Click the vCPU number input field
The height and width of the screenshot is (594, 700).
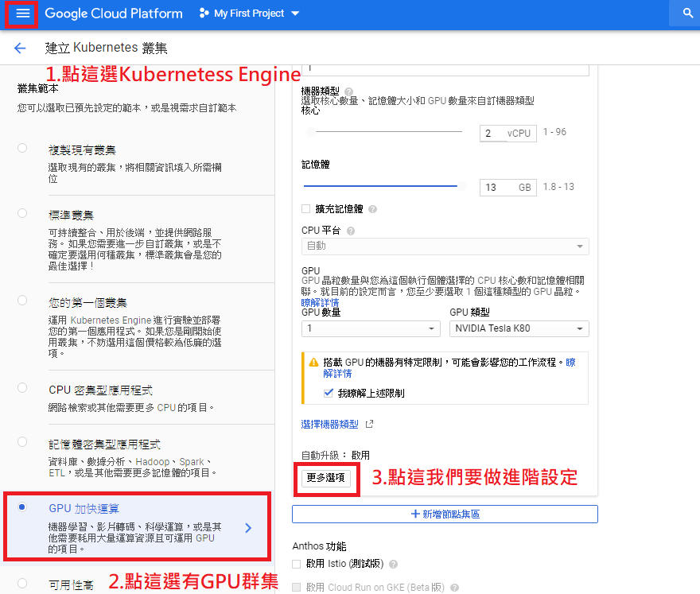(508, 133)
